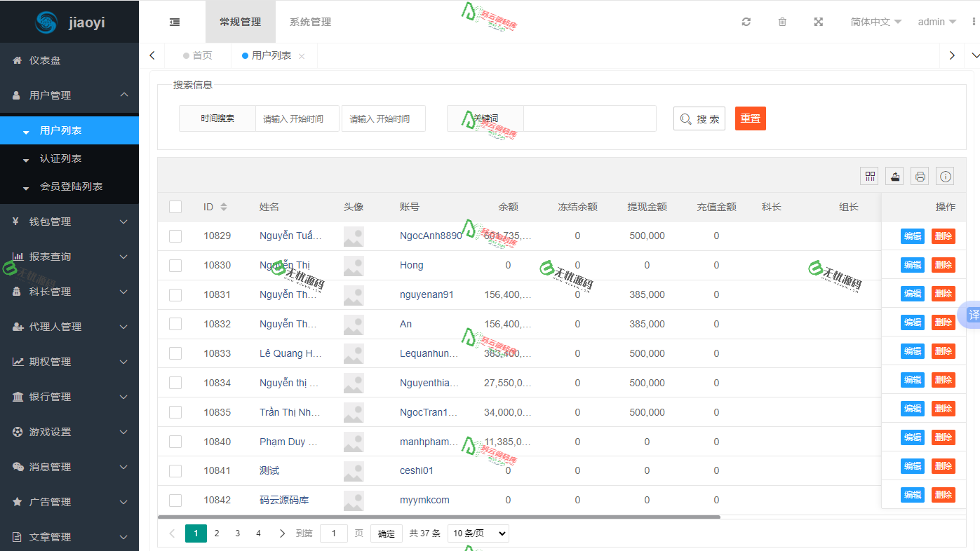Toggle fullscreen using the expand icon
This screenshot has width=980, height=551.
point(819,22)
